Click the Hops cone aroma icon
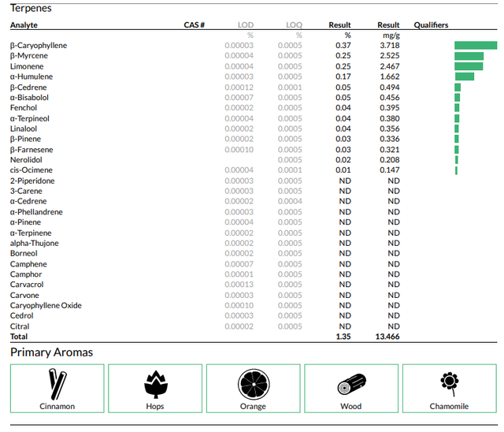 pos(156,385)
